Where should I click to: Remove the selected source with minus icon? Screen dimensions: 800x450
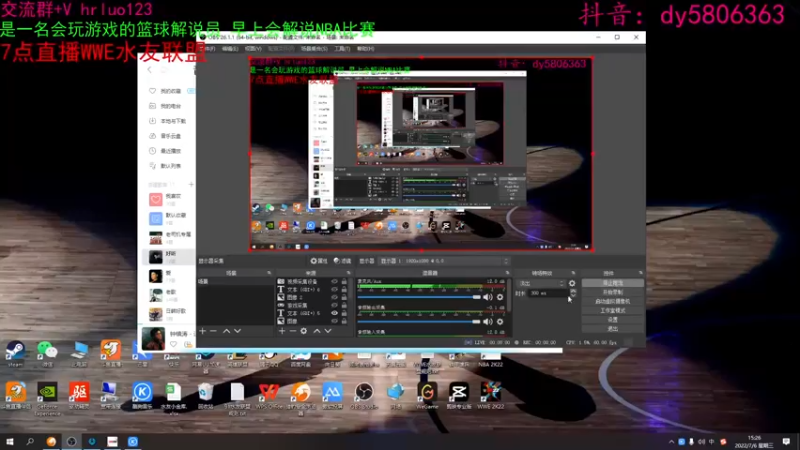click(x=293, y=331)
